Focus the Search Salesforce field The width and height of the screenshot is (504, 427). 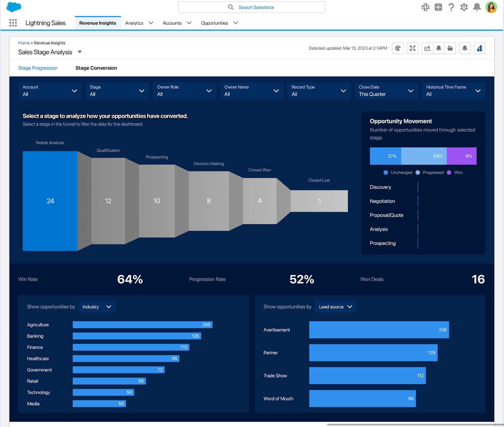tap(252, 7)
